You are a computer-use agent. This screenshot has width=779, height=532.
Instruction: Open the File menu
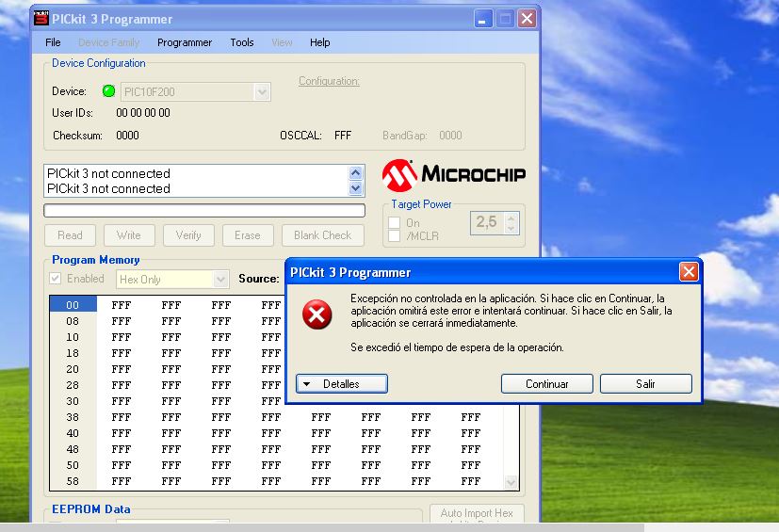click(53, 42)
